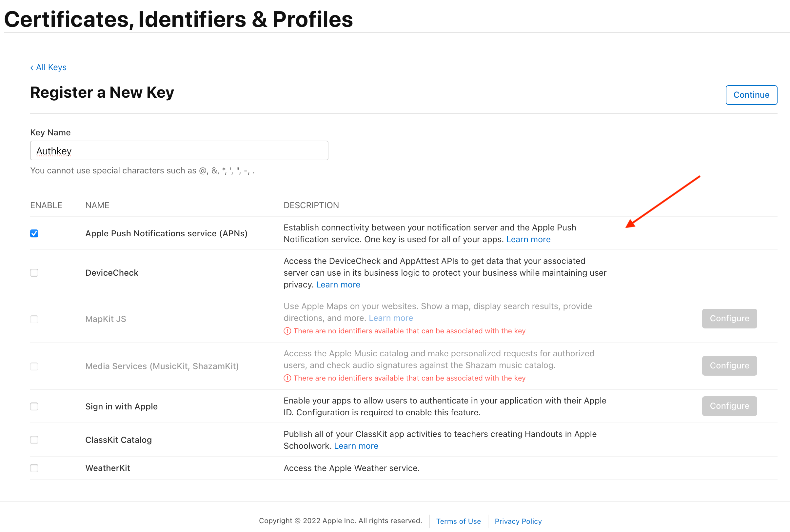The width and height of the screenshot is (790, 532).
Task: Enable Sign in with Apple
Action: click(x=34, y=406)
